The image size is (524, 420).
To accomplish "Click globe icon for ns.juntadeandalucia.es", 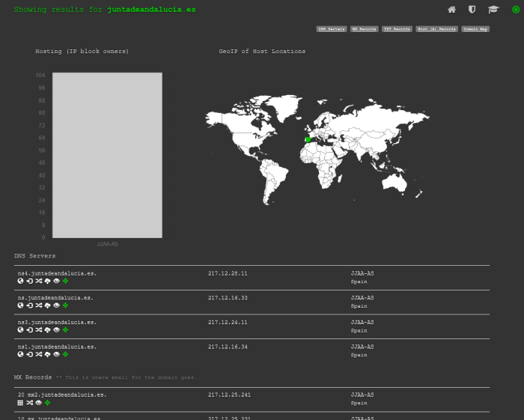I will coord(20,305).
